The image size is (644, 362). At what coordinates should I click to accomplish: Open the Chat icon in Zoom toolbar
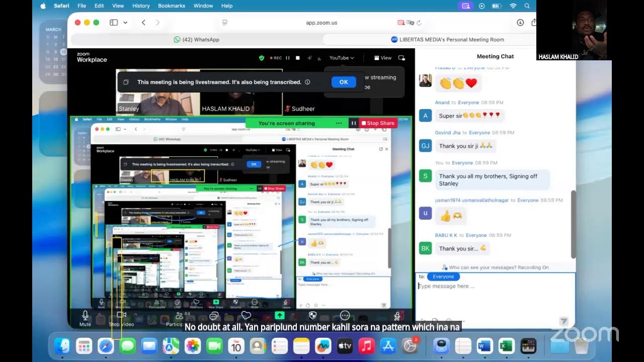click(213, 316)
